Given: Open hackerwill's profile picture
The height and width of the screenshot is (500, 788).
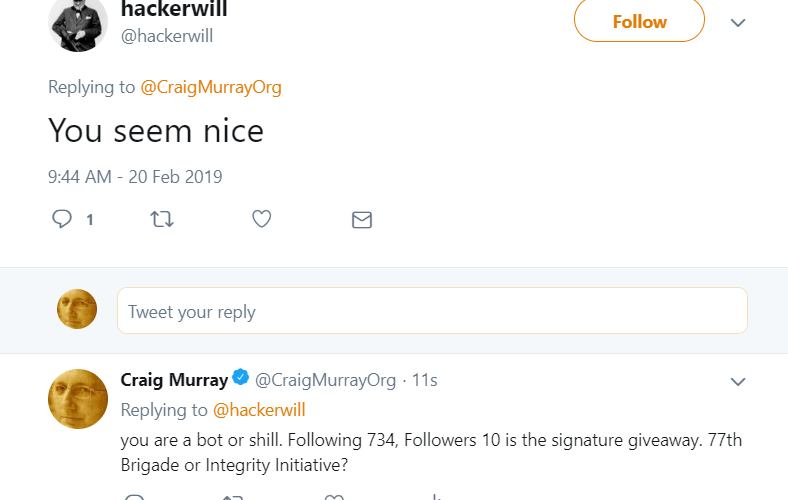Looking at the screenshot, I should click(x=77, y=22).
